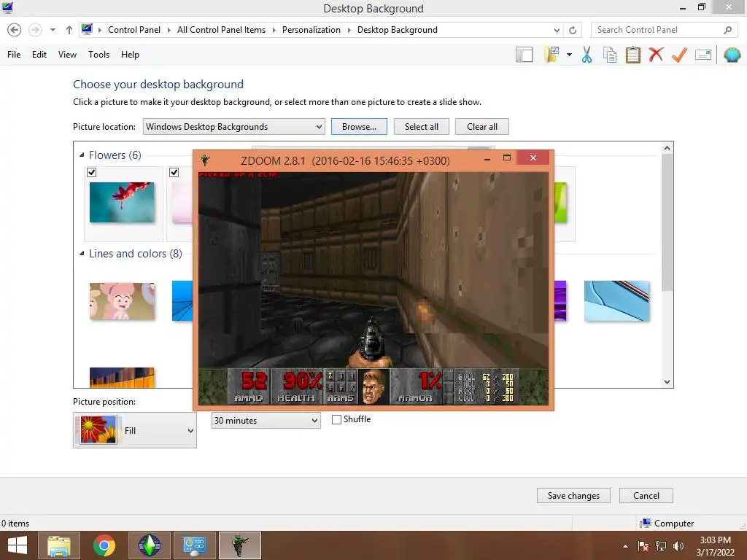Select the pink cartoon character thumbnail

tap(122, 301)
